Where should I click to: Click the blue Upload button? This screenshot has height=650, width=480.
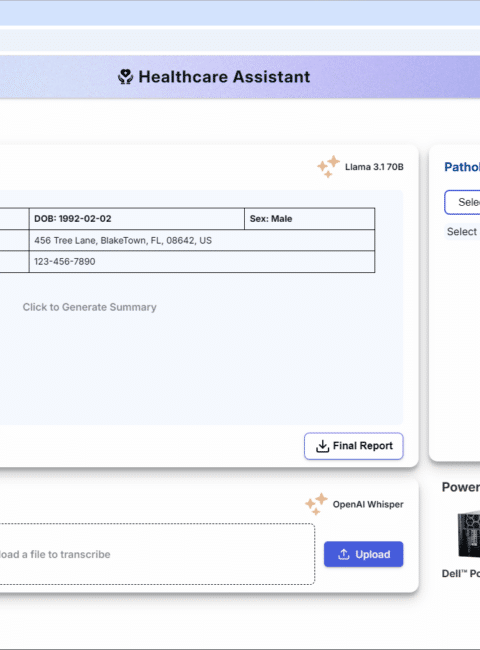click(364, 554)
